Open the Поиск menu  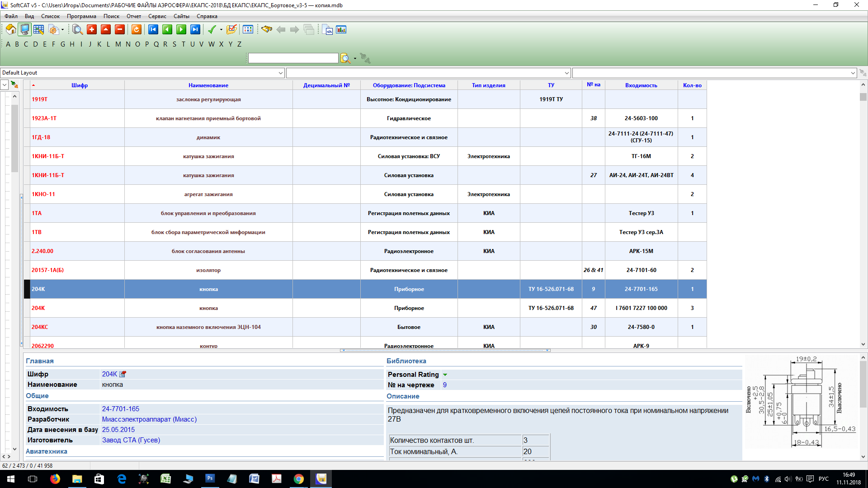pyautogui.click(x=111, y=16)
